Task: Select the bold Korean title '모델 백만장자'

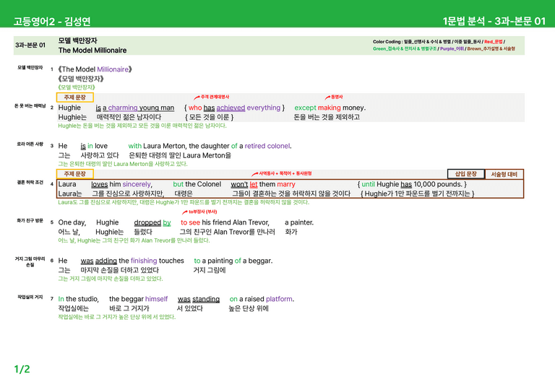Action: [78, 40]
